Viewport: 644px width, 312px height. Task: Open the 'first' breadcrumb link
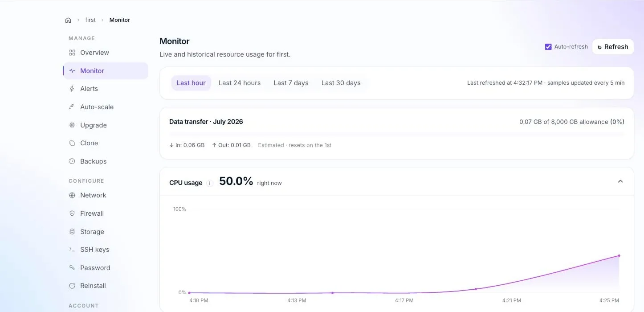(90, 20)
